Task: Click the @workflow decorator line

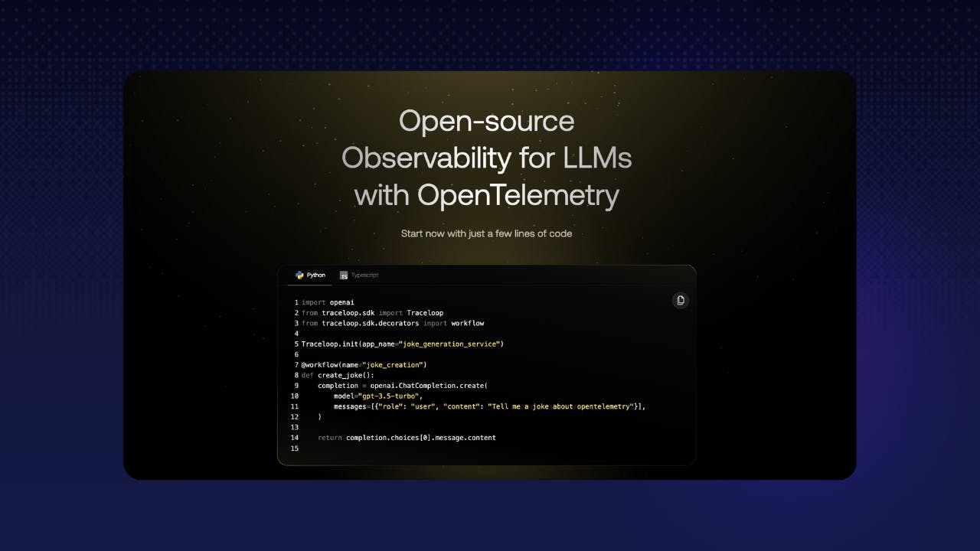Action: (364, 365)
